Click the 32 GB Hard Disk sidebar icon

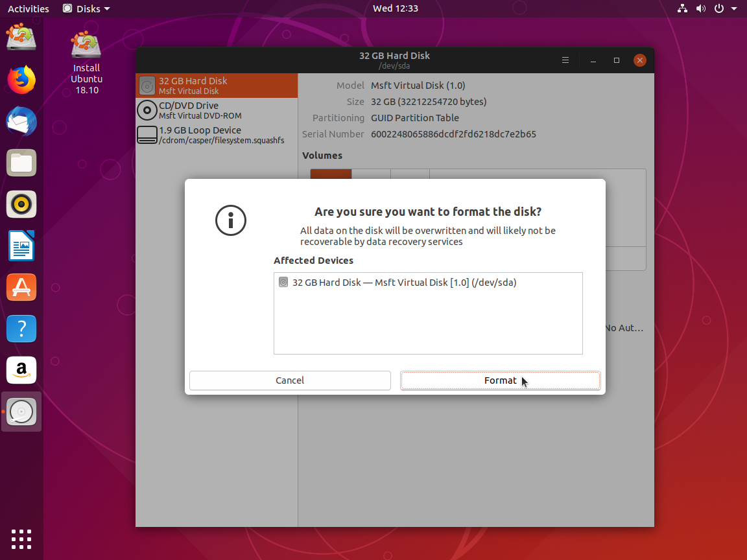click(x=147, y=86)
